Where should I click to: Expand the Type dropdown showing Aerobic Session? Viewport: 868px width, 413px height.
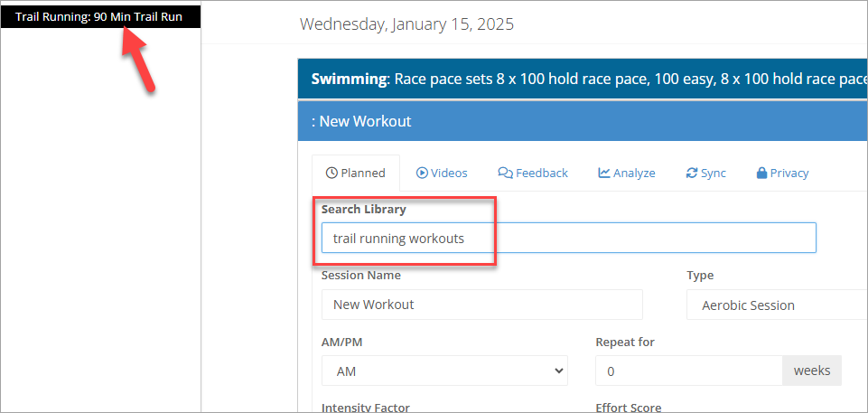(777, 305)
